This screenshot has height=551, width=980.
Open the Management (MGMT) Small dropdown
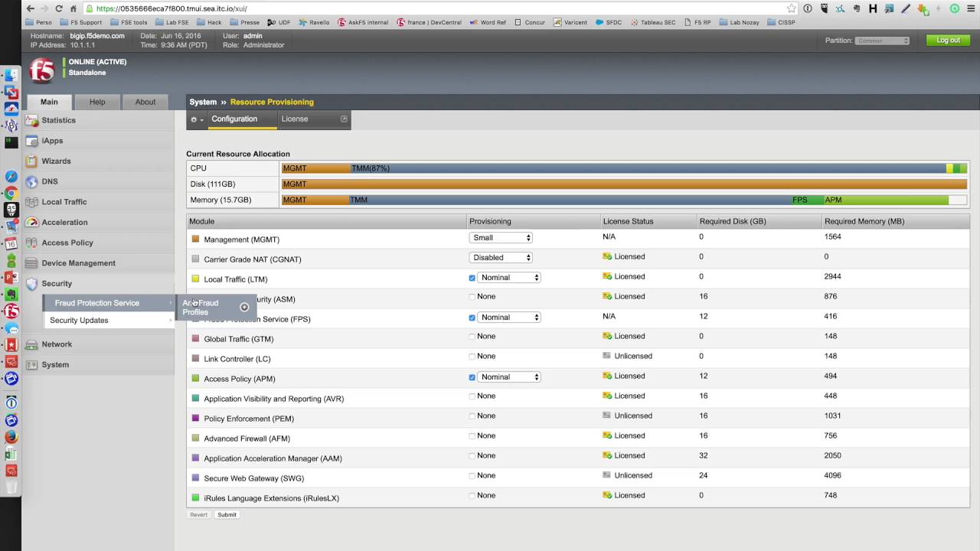point(501,238)
